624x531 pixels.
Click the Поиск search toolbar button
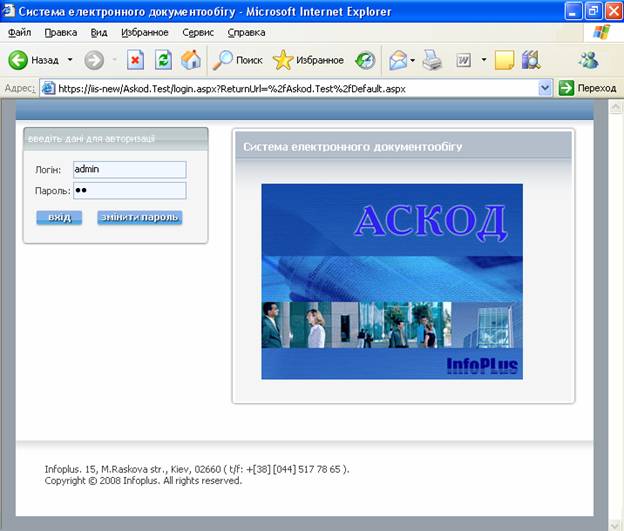pos(237,60)
